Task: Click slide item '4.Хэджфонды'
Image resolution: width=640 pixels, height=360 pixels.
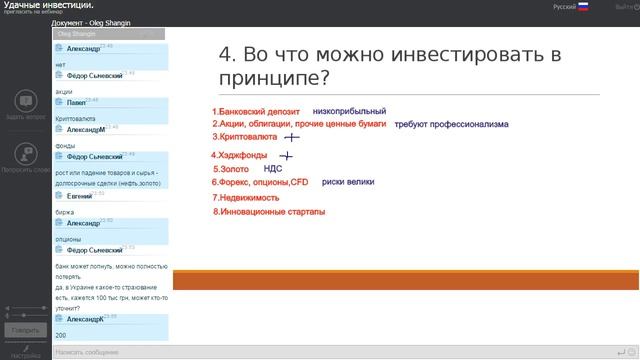Action: 239,155
